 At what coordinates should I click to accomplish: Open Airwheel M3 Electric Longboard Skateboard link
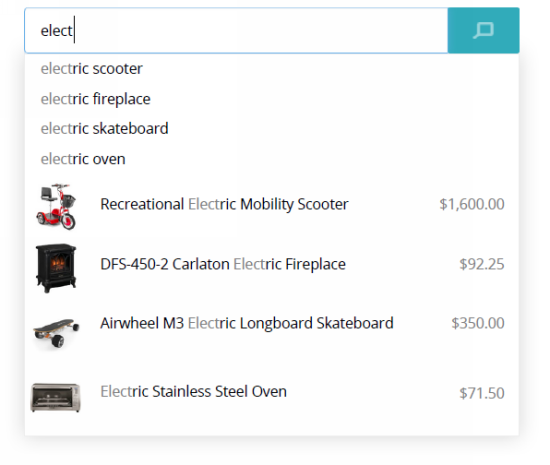click(247, 323)
